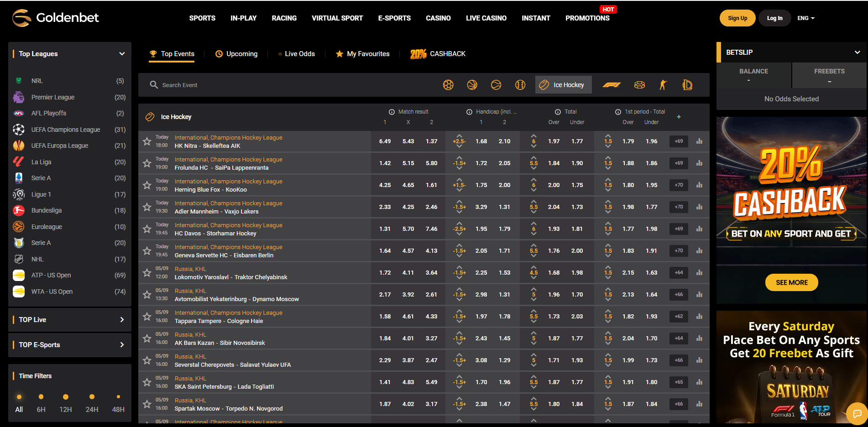The image size is (868, 427).
Task: Open ENG language dropdown
Action: (x=806, y=18)
